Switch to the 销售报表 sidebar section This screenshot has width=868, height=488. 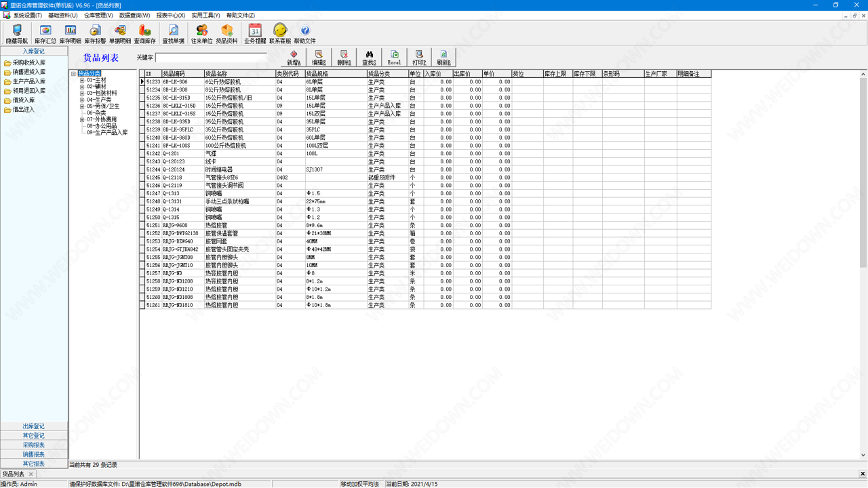[x=34, y=455]
